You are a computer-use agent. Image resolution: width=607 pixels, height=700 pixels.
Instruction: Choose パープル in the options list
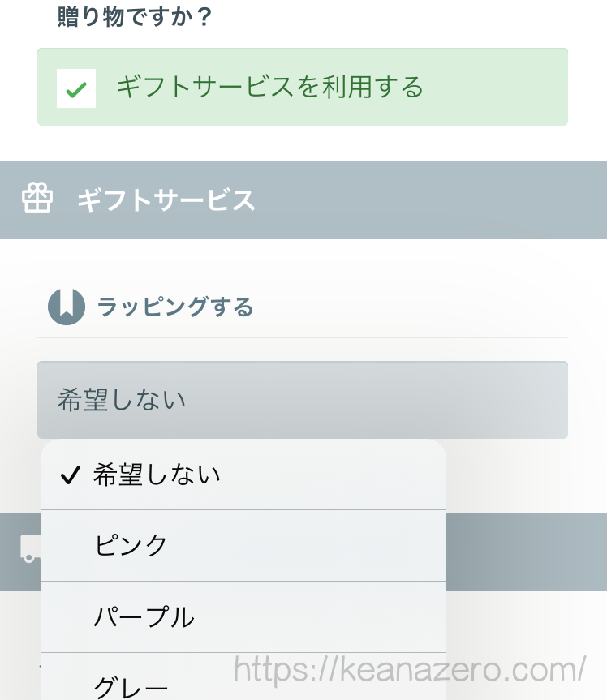[x=145, y=616]
